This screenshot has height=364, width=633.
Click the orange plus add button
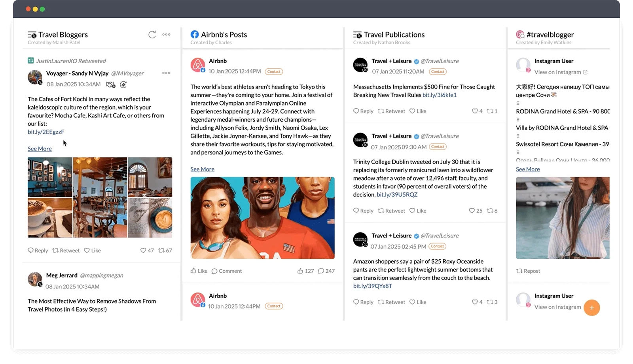592,308
